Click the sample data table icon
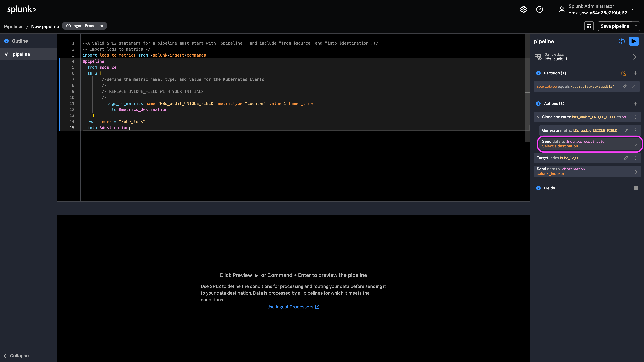 (538, 57)
